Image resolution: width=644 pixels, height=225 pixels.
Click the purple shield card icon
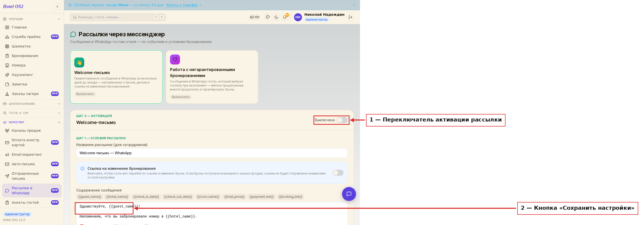pyautogui.click(x=175, y=59)
